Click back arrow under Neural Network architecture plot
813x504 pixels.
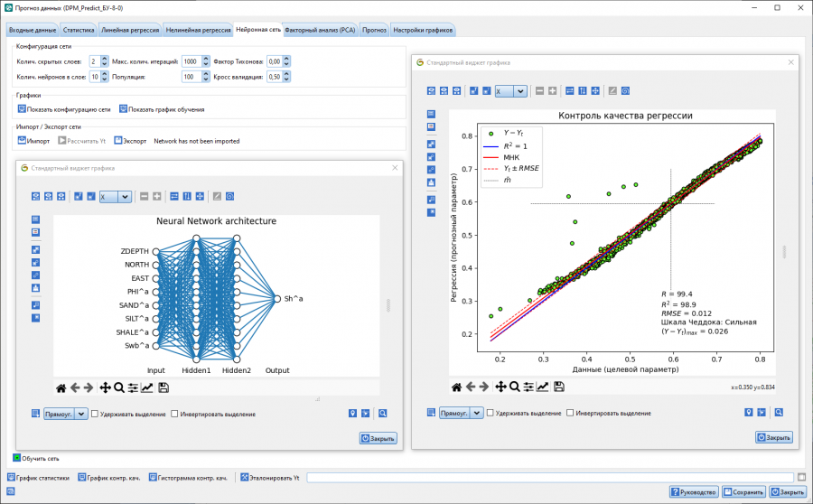[x=76, y=387]
